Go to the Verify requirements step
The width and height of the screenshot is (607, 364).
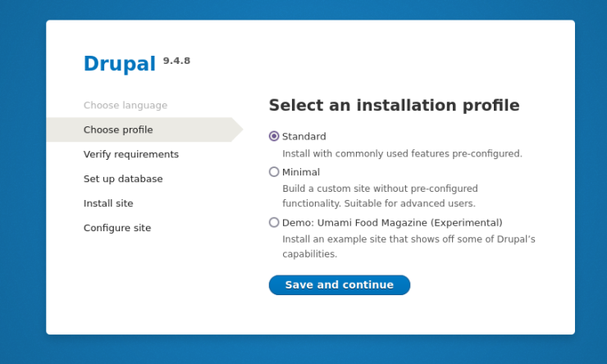[131, 154]
